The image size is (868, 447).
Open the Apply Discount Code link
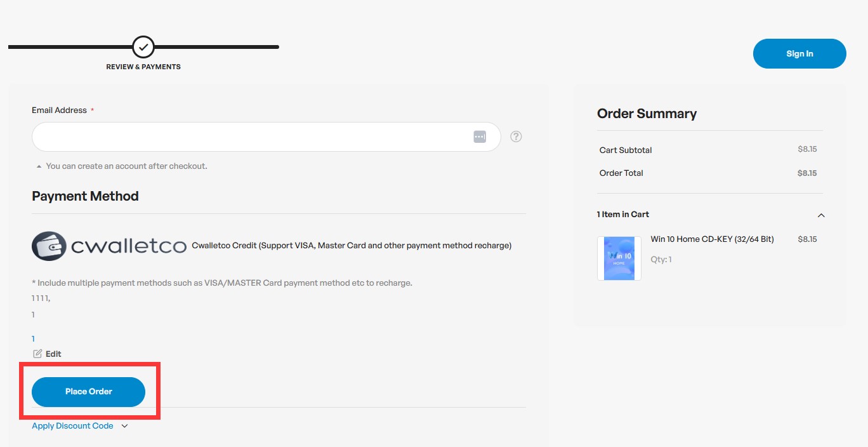pyautogui.click(x=72, y=426)
